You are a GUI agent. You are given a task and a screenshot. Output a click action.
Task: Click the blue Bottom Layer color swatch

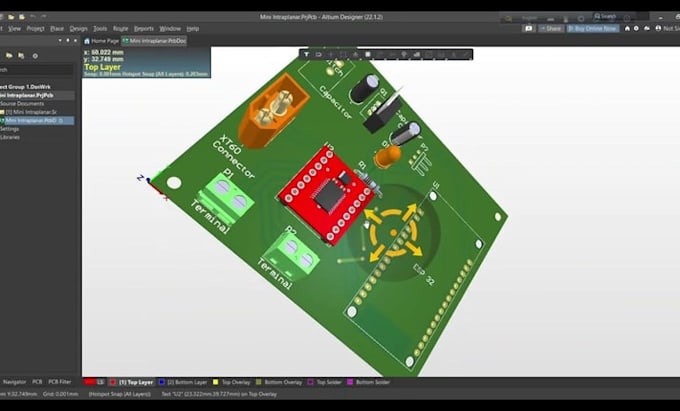162,382
